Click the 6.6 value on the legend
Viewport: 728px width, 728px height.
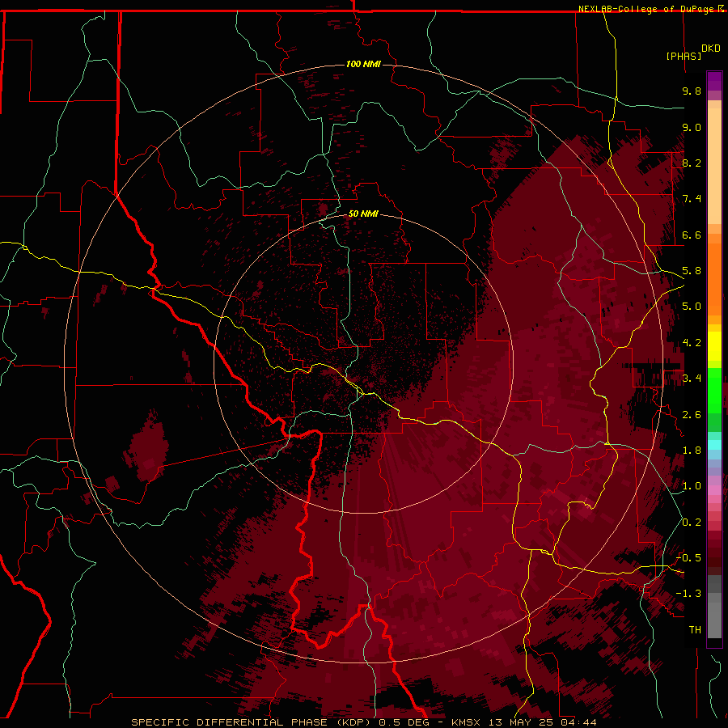pyautogui.click(x=692, y=235)
